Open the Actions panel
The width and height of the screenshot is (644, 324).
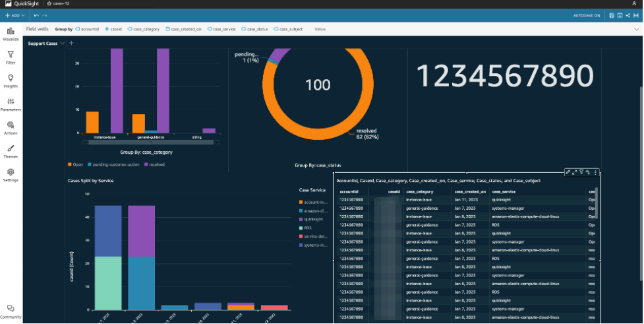(x=11, y=128)
